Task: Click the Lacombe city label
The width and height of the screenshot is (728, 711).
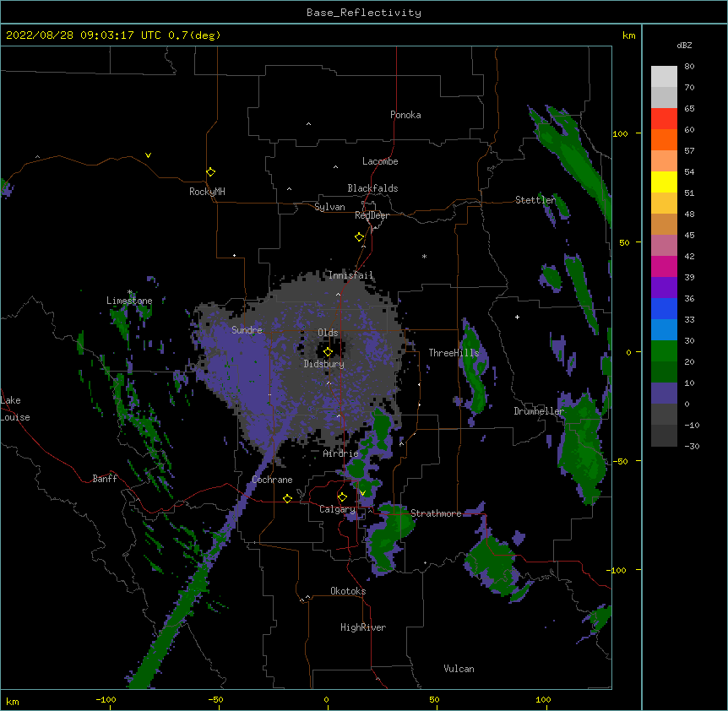Action: [380, 161]
